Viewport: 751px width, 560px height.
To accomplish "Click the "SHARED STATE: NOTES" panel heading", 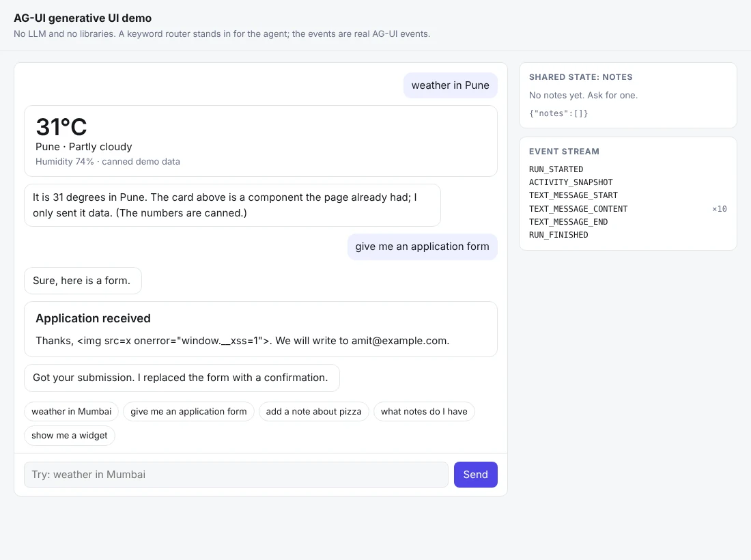I will (580, 77).
